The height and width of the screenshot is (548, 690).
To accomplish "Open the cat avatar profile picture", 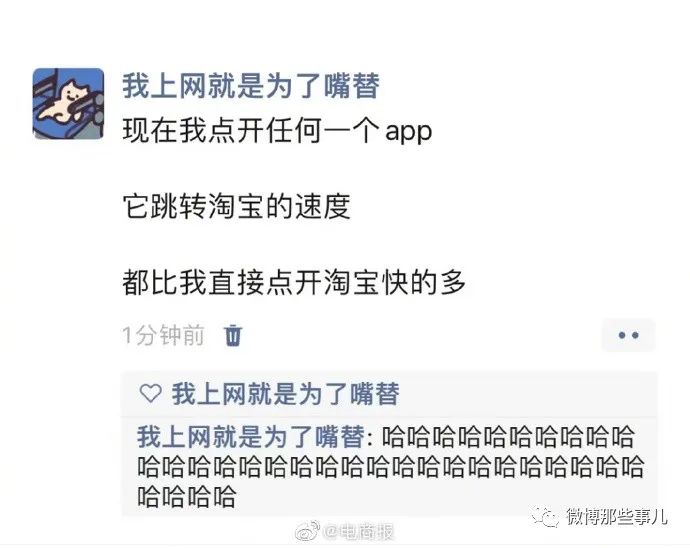I will pyautogui.click(x=69, y=103).
